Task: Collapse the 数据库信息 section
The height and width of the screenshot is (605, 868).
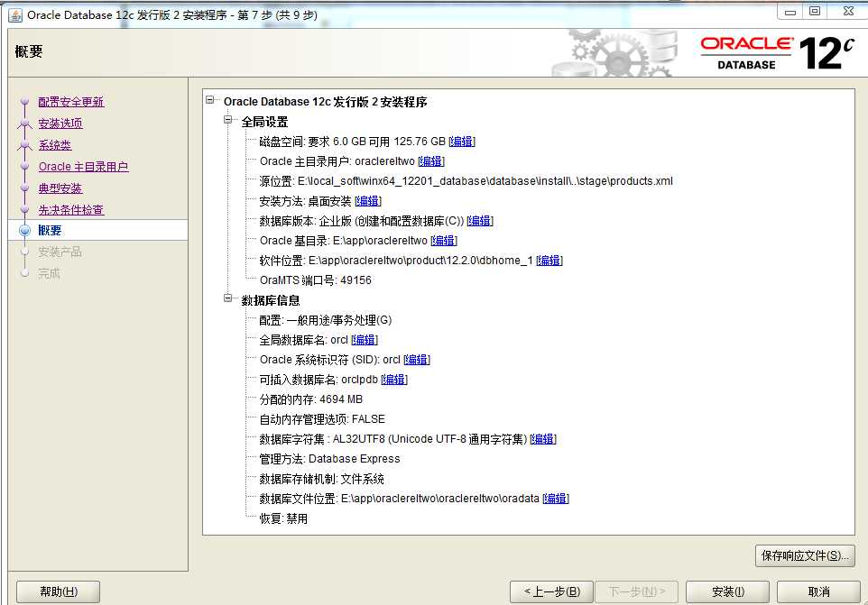Action: tap(227, 298)
